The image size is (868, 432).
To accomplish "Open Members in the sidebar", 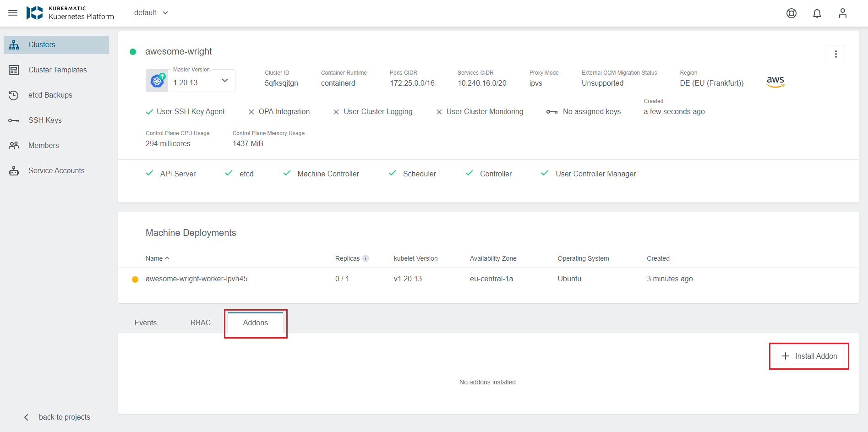I will (x=56, y=146).
